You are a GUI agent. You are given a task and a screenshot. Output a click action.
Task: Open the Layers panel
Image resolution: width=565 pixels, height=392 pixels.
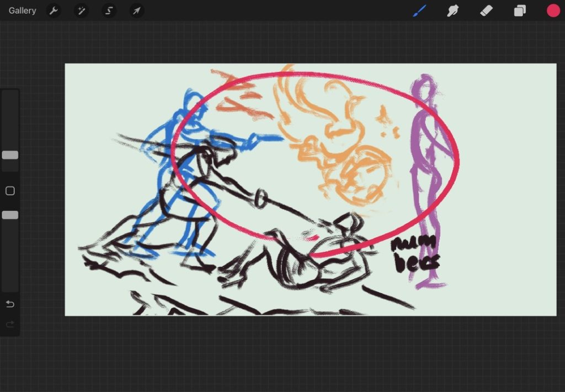tap(520, 10)
